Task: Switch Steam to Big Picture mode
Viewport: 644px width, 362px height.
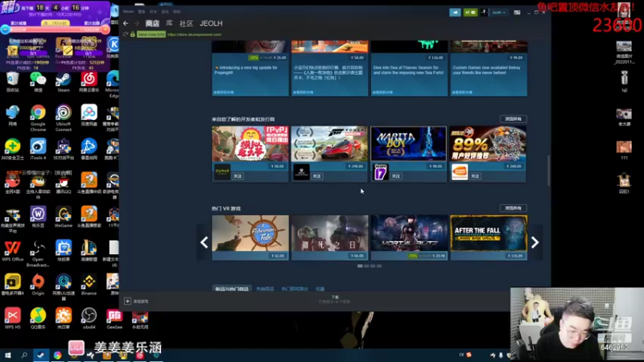Action: pyautogui.click(x=517, y=12)
